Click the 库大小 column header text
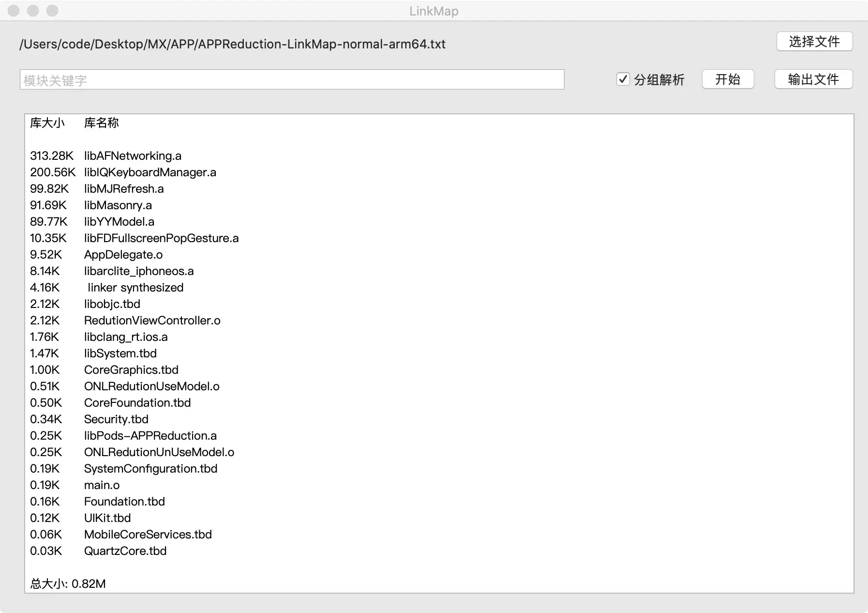 47,123
